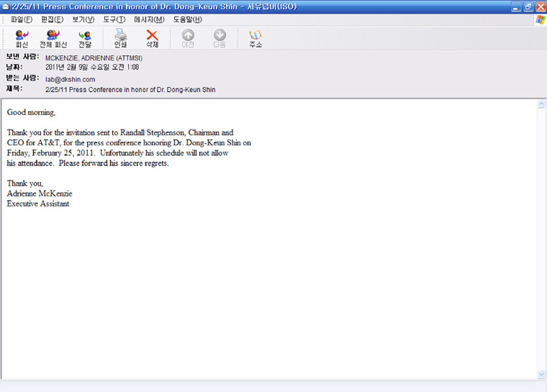The width and height of the screenshot is (547, 392).
Task: Click the Reply All (전체 회신) icon
Action: pyautogui.click(x=53, y=38)
